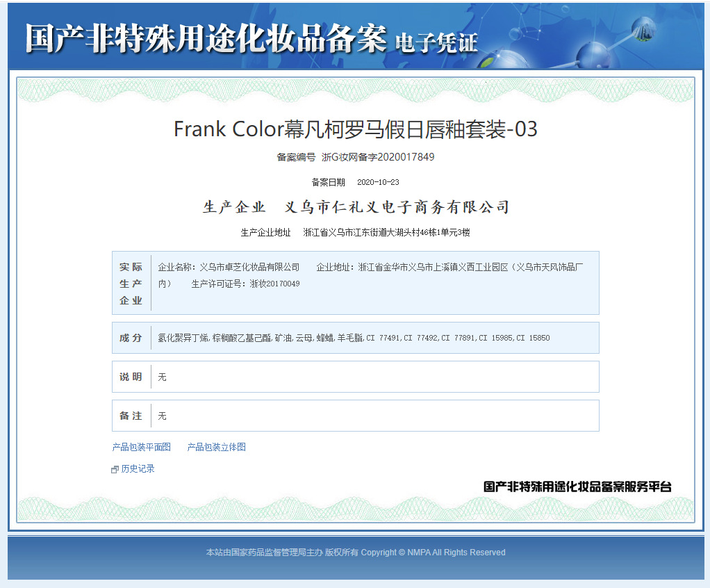This screenshot has height=588, width=710.
Task: Open the 历史记录 link
Action: pyautogui.click(x=135, y=468)
